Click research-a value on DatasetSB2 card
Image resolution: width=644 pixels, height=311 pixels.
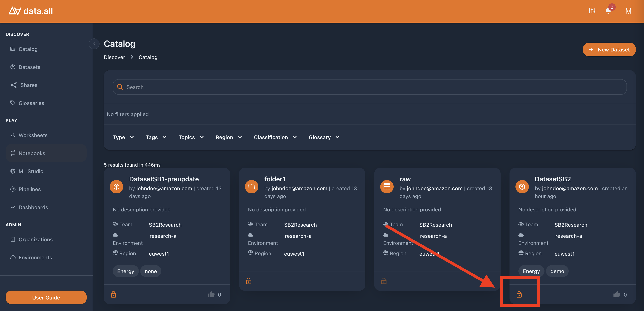click(x=568, y=236)
